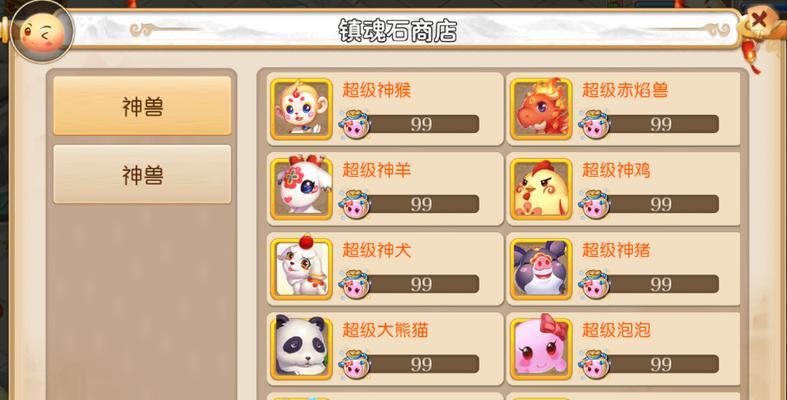Select the 超级赤焰兽 fire beast portrait
Image resolution: width=787 pixels, height=400 pixels.
click(x=541, y=108)
